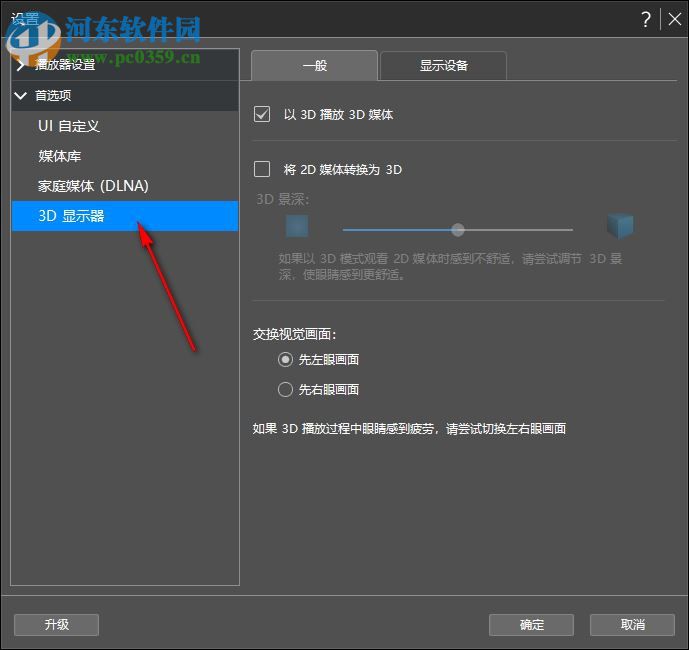Switch to the 一般 tab
This screenshot has width=689, height=650.
click(315, 65)
